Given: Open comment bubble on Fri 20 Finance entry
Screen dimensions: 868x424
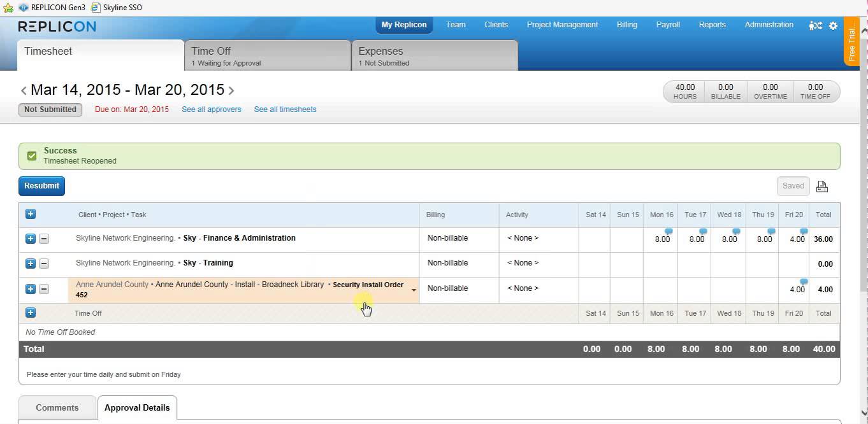Looking at the screenshot, I should 804,231.
